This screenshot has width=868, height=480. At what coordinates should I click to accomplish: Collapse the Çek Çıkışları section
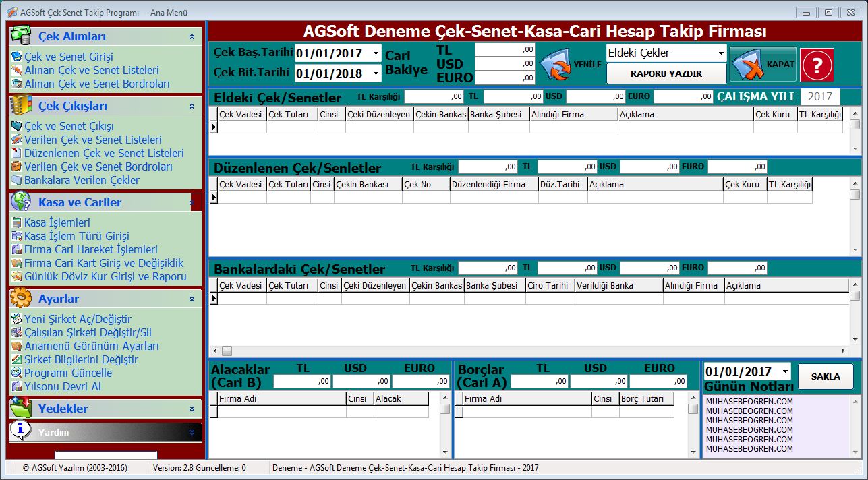(192, 107)
